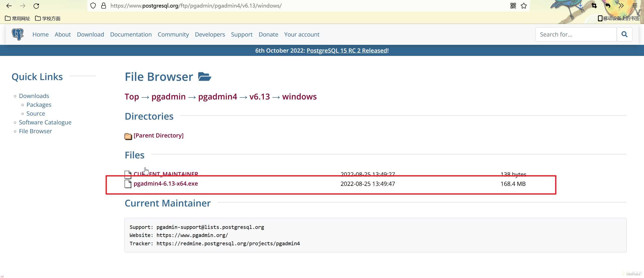Go to pgadmin4 breadcrumb folder

[x=218, y=97]
